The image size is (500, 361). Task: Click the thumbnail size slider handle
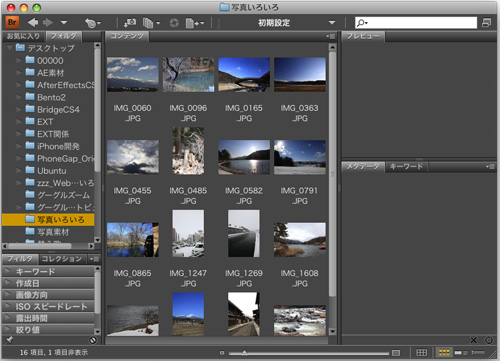(x=244, y=352)
